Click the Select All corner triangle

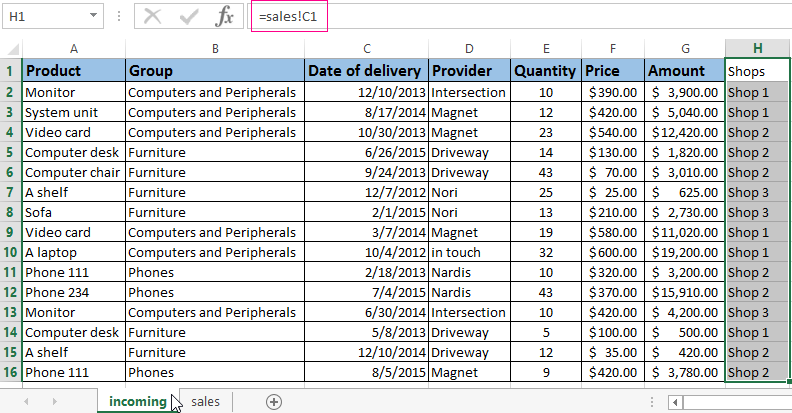click(11, 48)
